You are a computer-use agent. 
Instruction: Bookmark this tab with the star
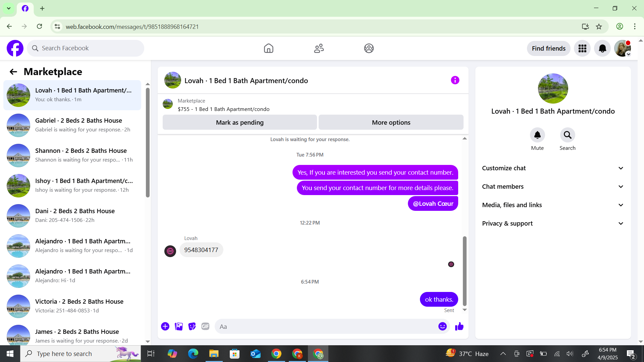(x=599, y=26)
